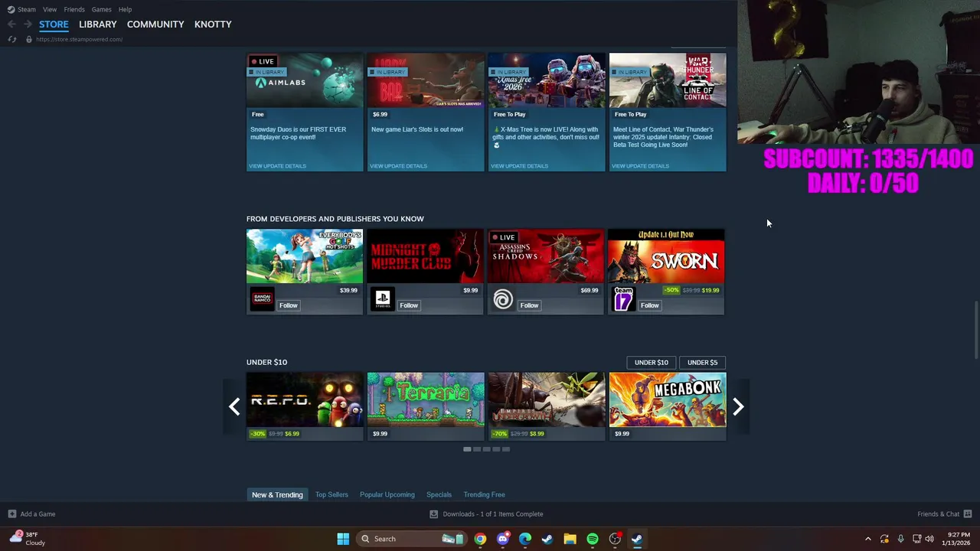Go back with the left arrow navigation icon
Screen dimensions: 980x551
coord(11,24)
